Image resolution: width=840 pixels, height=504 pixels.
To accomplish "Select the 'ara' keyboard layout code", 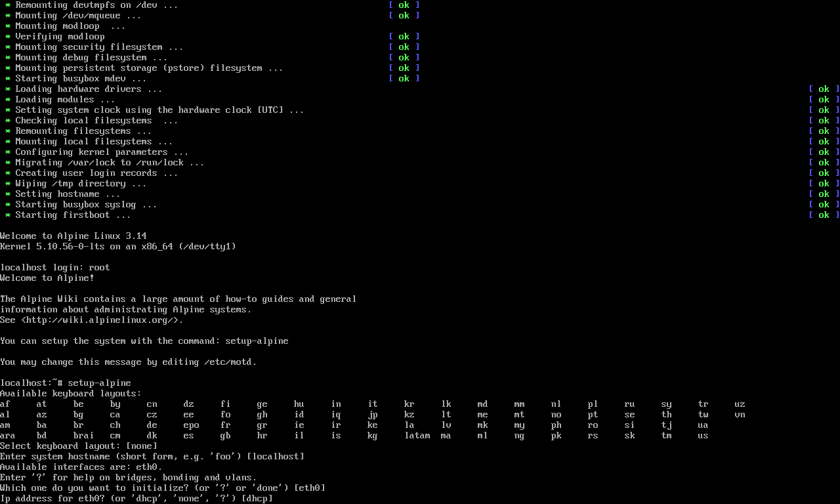I will [x=8, y=435].
